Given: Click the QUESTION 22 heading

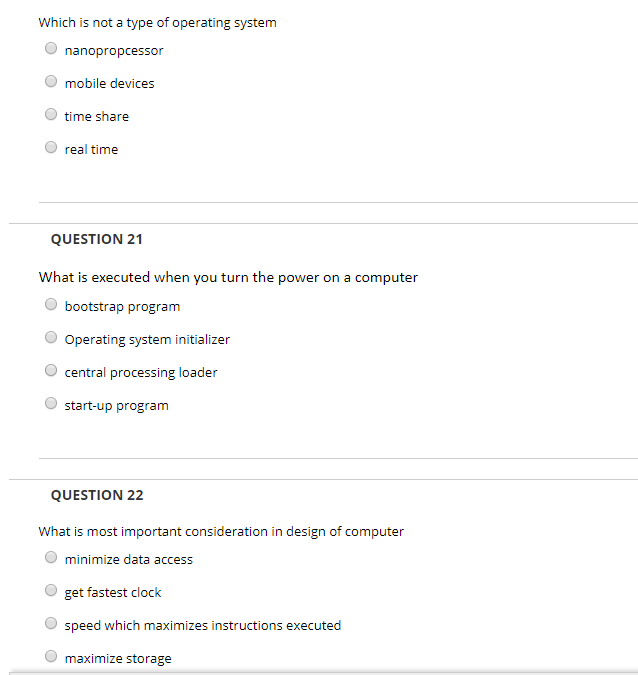Looking at the screenshot, I should [97, 495].
